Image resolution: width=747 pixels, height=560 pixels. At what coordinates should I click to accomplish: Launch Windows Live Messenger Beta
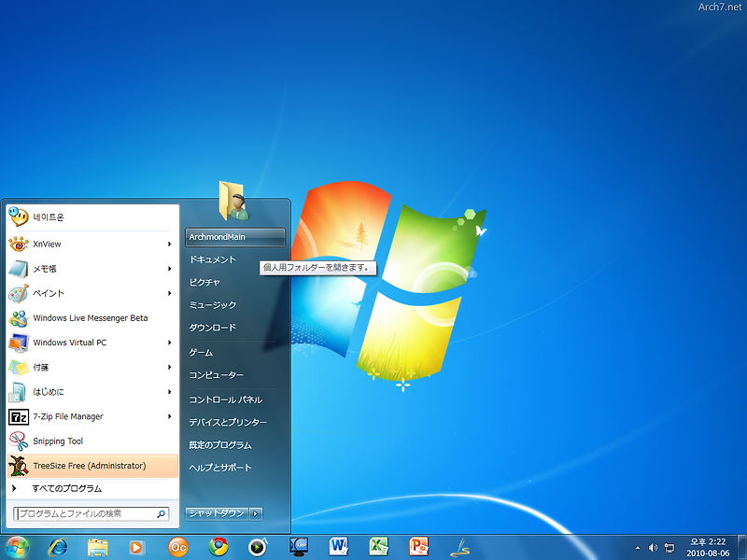coord(92,317)
